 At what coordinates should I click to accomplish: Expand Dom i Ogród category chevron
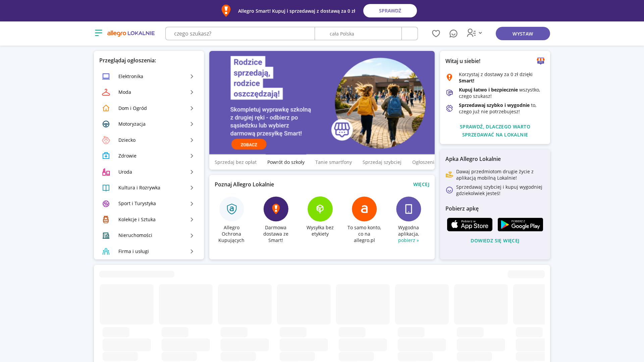pyautogui.click(x=192, y=108)
